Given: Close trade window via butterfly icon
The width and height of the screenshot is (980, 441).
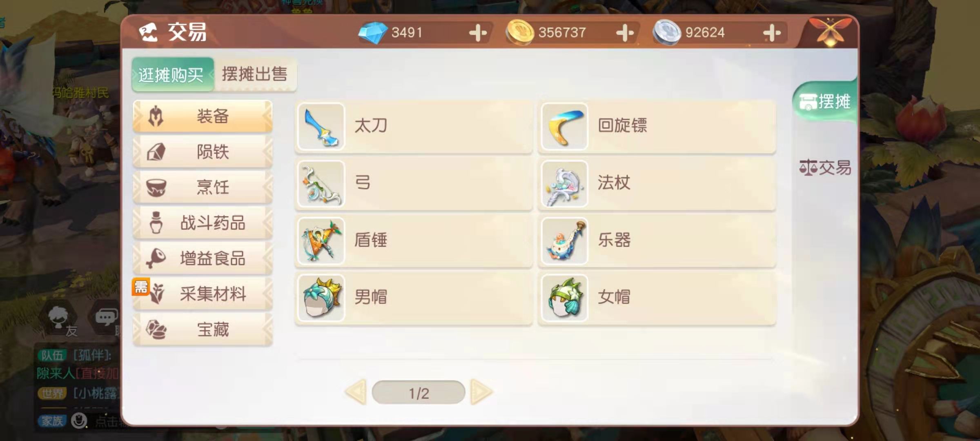Looking at the screenshot, I should [x=829, y=31].
